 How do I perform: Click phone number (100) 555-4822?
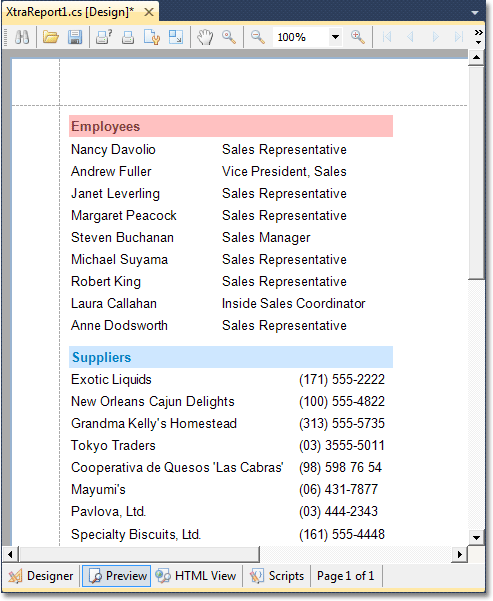click(x=342, y=401)
